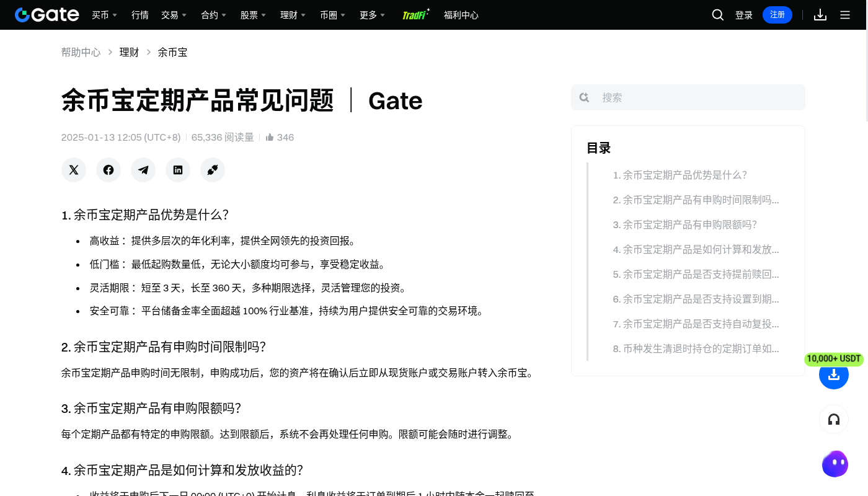Expand the 更多 dropdown menu
Image resolution: width=868 pixels, height=496 pixels.
point(372,15)
